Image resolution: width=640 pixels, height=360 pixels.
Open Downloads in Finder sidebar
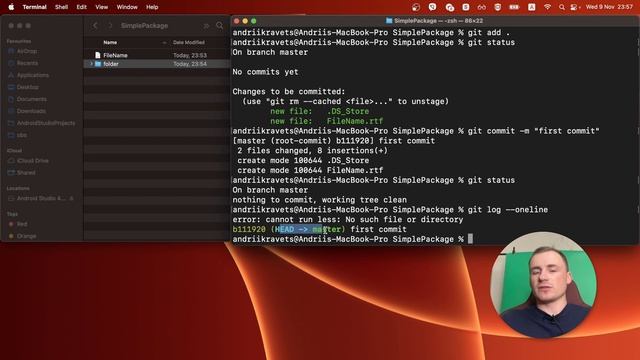coord(31,111)
